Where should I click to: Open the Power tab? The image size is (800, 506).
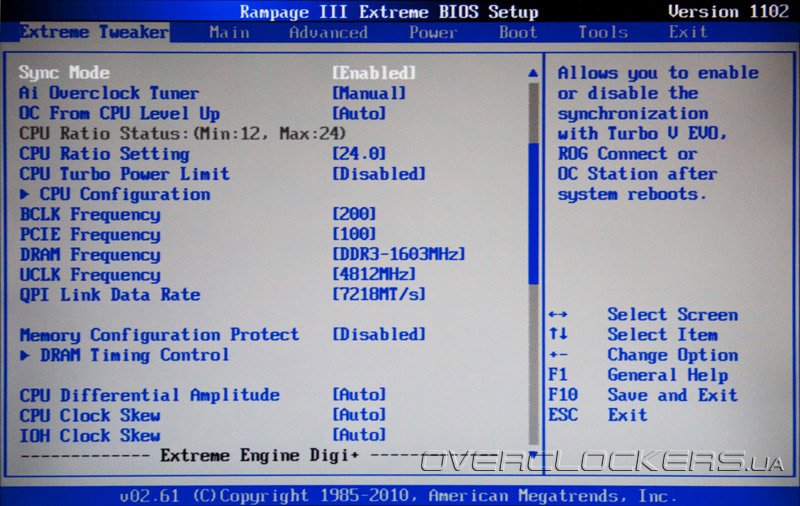point(433,33)
